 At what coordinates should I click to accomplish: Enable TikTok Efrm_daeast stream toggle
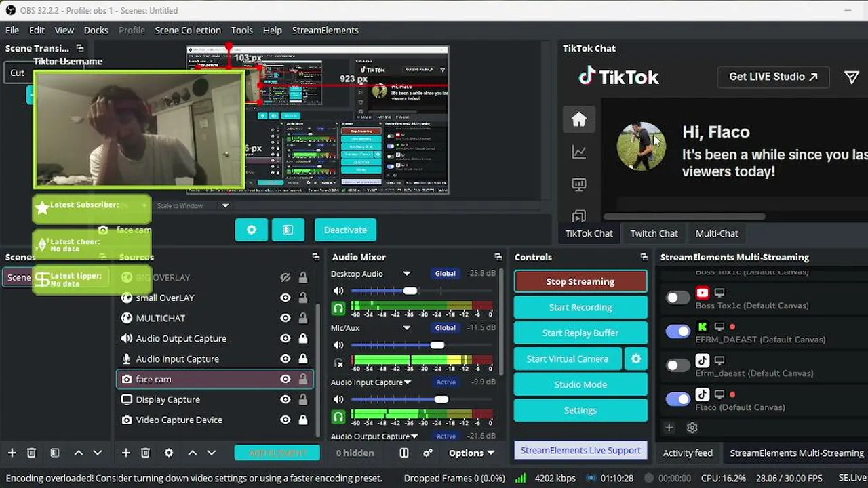677,365
